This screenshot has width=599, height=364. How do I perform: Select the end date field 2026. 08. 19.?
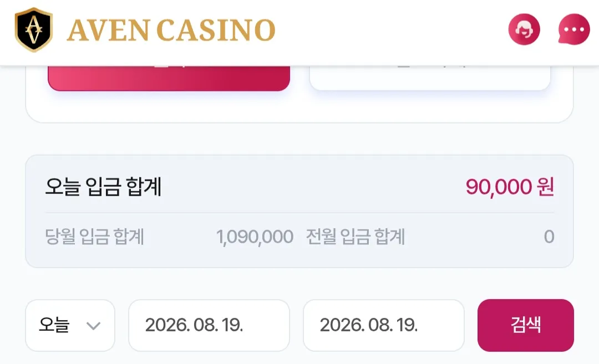click(x=384, y=325)
